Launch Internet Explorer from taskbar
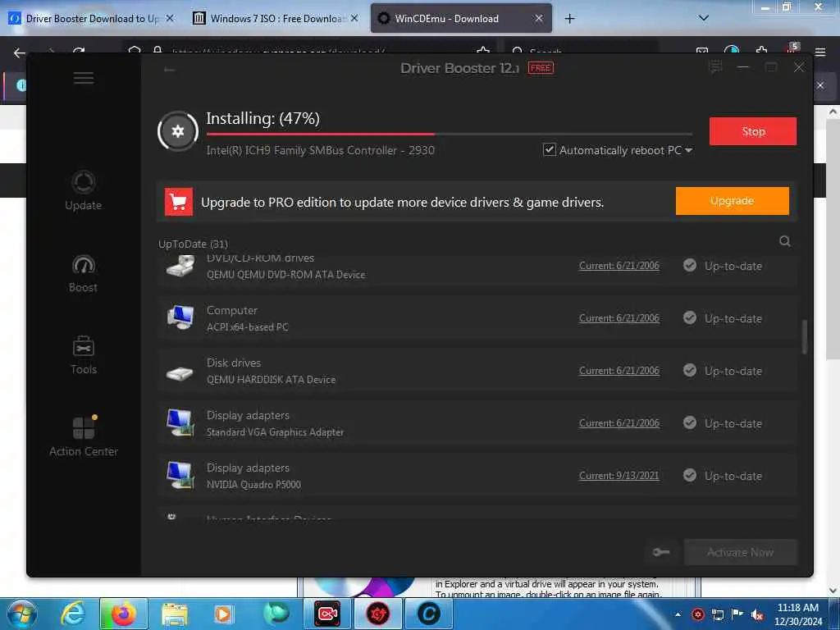Image resolution: width=840 pixels, height=630 pixels. coord(72,614)
